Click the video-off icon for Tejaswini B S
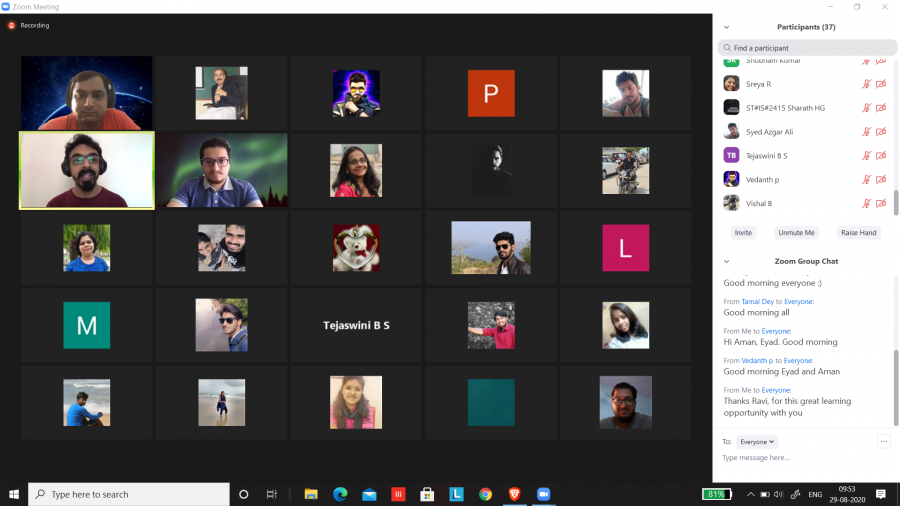900x506 pixels. pos(881,156)
